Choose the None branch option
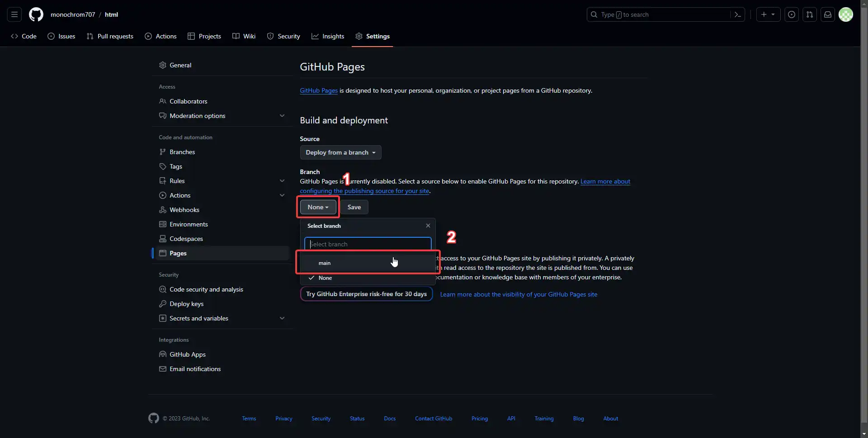This screenshot has height=438, width=868. 368,278
